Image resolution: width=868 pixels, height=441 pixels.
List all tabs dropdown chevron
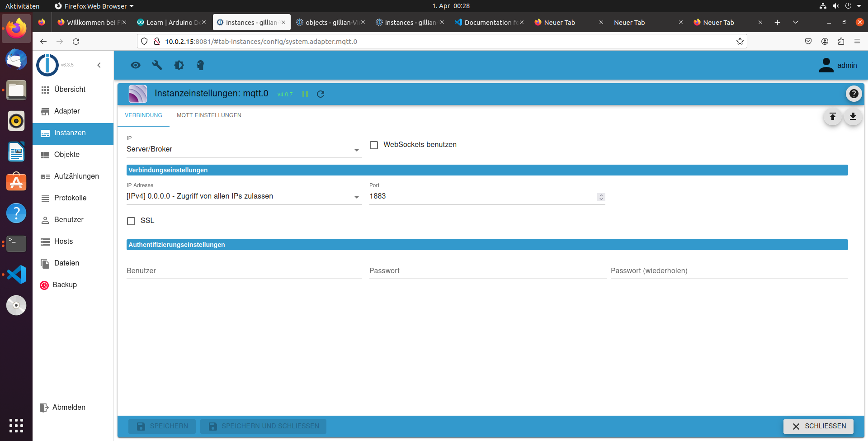click(795, 22)
